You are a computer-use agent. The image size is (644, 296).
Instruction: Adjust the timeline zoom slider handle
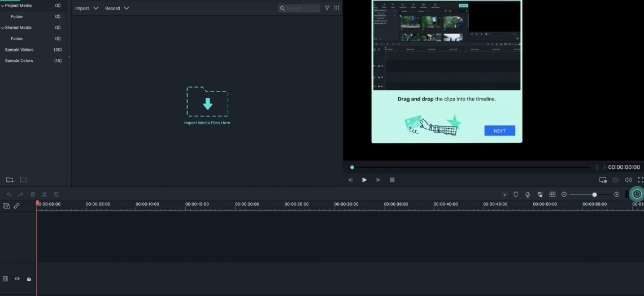[x=594, y=194]
